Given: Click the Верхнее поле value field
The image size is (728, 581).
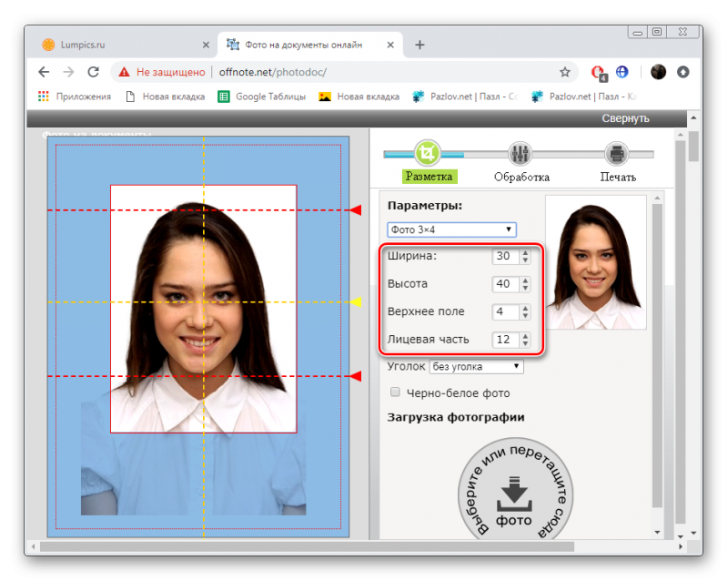Looking at the screenshot, I should pyautogui.click(x=505, y=311).
